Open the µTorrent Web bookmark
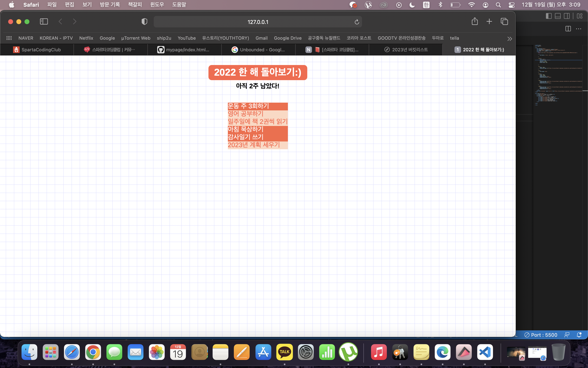 [x=136, y=38]
